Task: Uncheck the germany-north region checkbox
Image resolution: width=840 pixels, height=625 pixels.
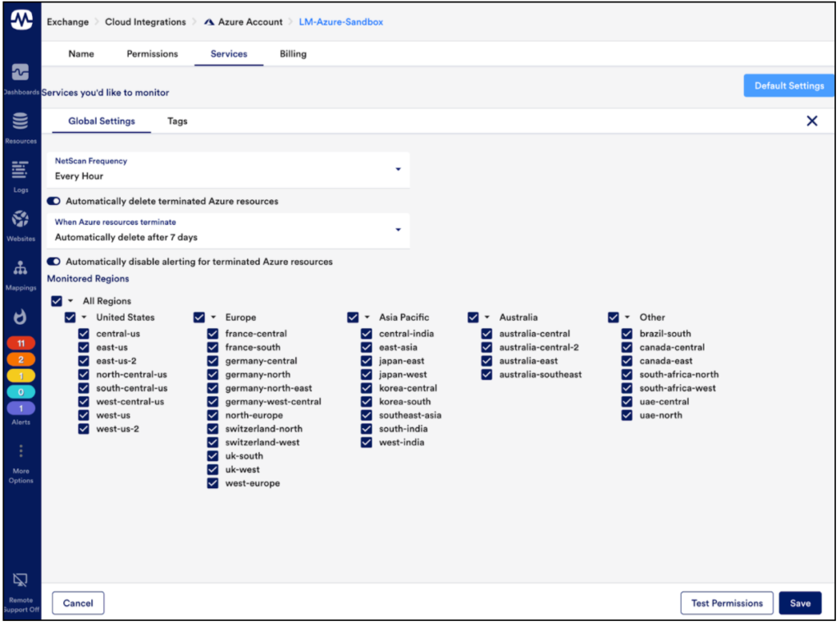Action: [x=212, y=374]
